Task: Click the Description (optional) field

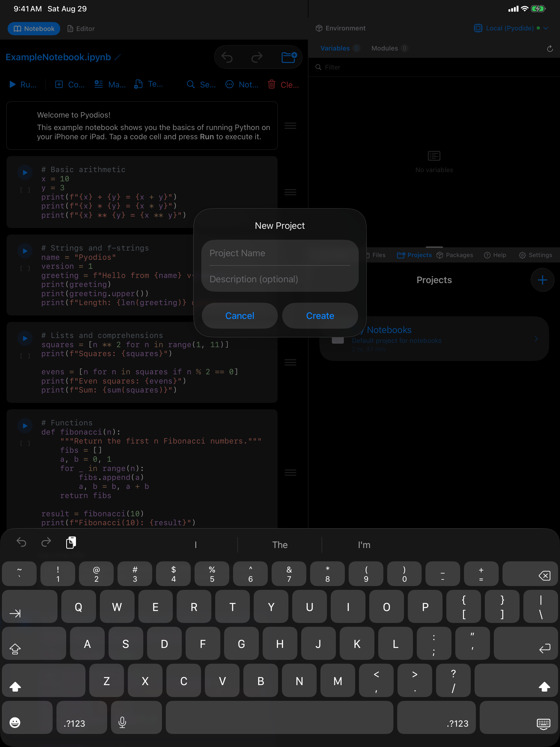Action: [280, 279]
